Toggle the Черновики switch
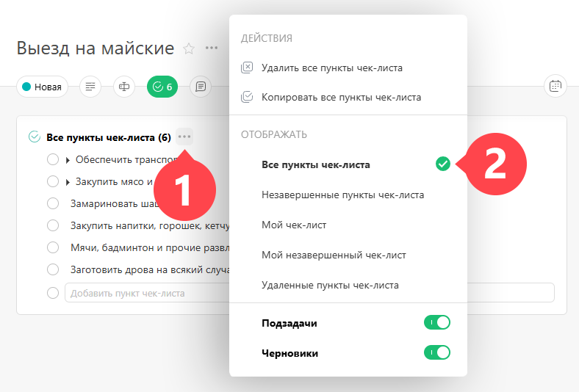The height and width of the screenshot is (392, 579). pyautogui.click(x=437, y=352)
